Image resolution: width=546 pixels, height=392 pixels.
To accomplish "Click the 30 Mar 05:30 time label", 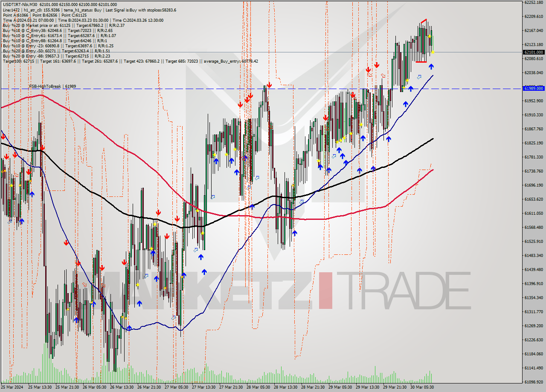I will [422, 387].
